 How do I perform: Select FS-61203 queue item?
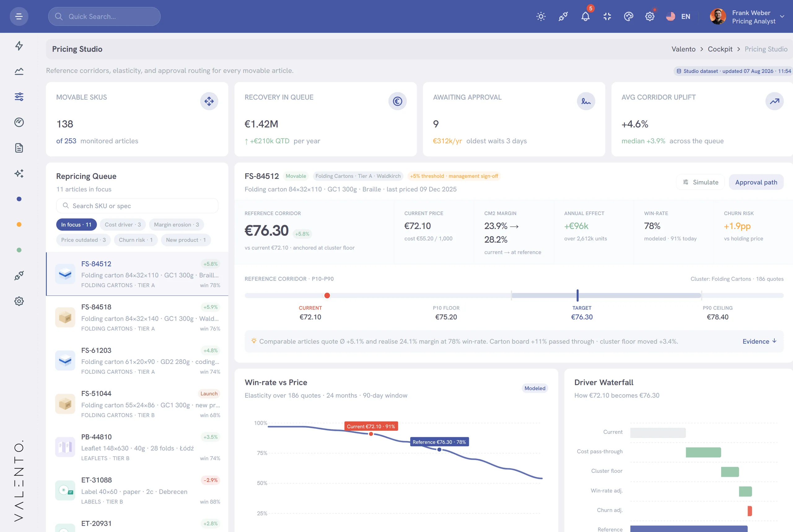[x=137, y=361]
